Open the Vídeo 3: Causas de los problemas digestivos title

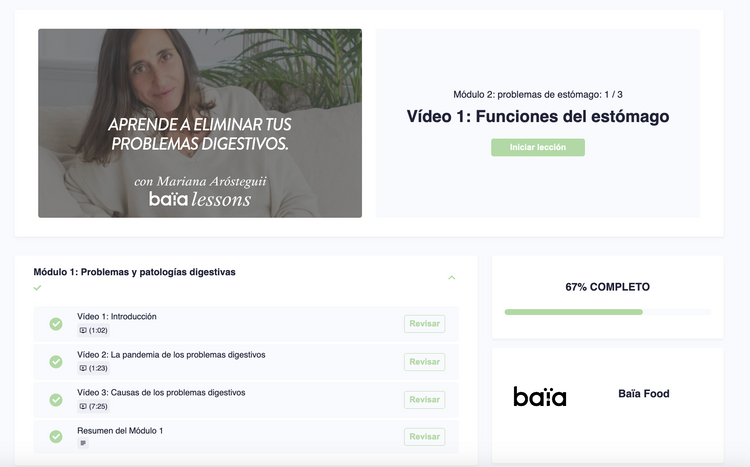(161, 392)
